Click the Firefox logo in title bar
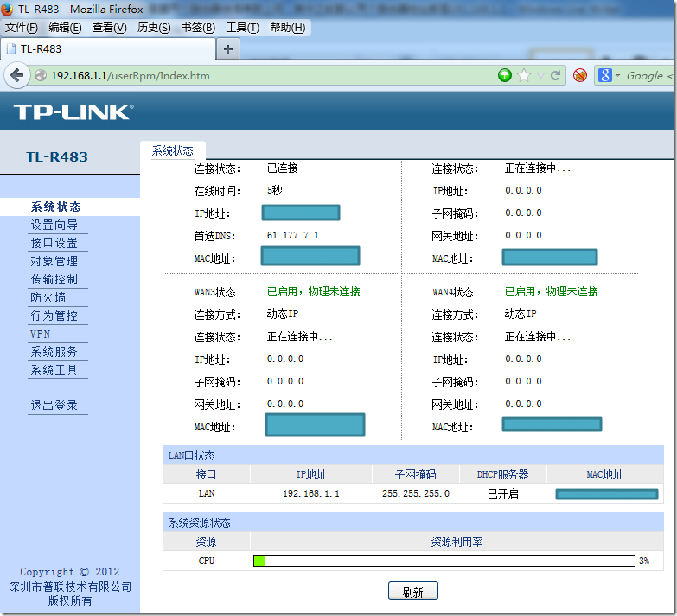This screenshot has height=616, width=677. pos(7,9)
